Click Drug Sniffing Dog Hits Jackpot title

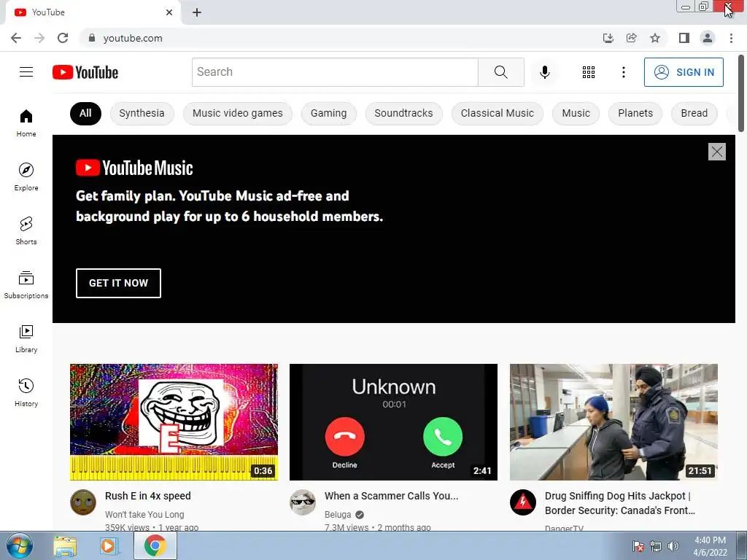[x=619, y=503]
